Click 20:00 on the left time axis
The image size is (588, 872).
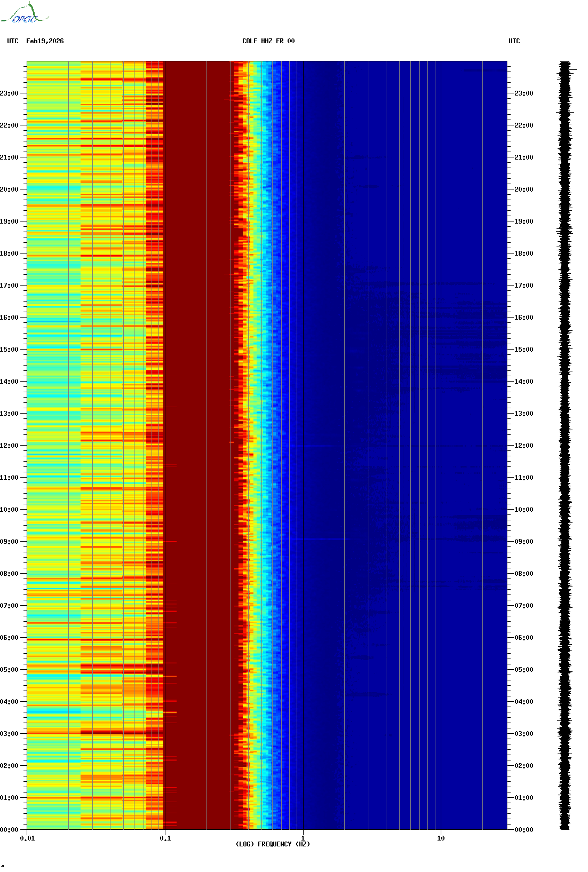[9, 189]
